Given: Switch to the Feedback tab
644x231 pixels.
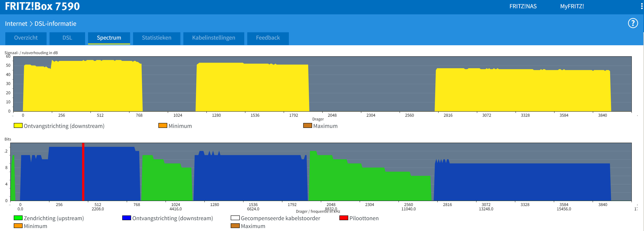Looking at the screenshot, I should click(268, 38).
